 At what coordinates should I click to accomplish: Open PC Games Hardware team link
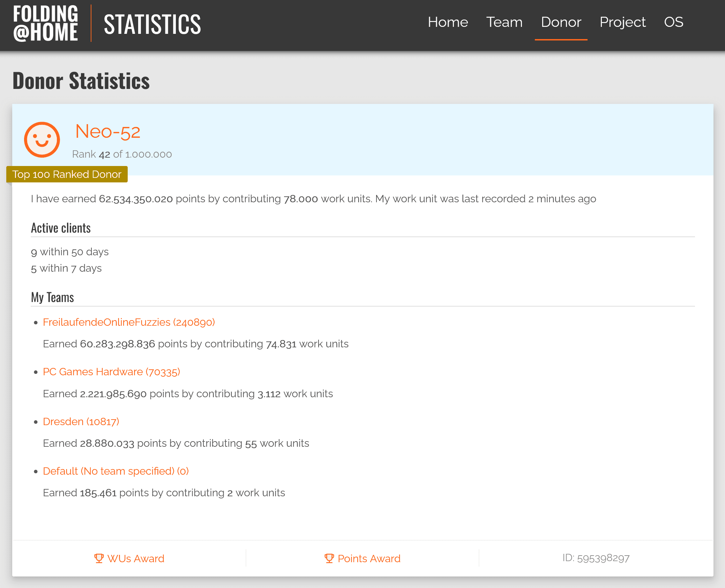point(111,372)
